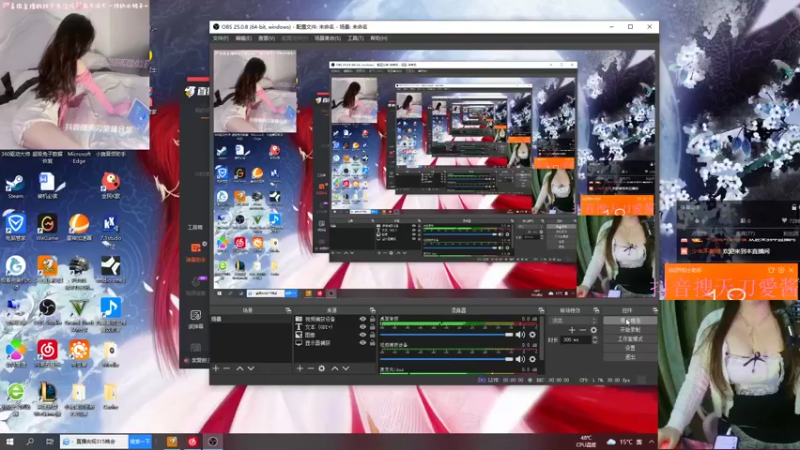Click the blue search button beside taskbar search box
The height and width of the screenshot is (450, 800).
[x=140, y=442]
